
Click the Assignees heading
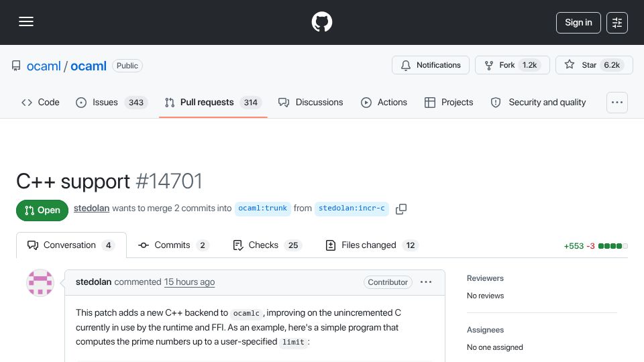tap(485, 330)
